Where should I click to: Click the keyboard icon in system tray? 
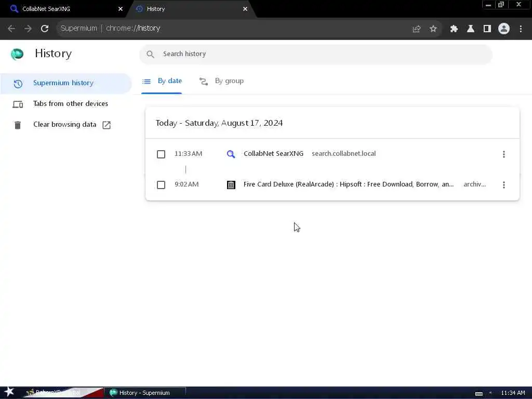click(x=478, y=394)
